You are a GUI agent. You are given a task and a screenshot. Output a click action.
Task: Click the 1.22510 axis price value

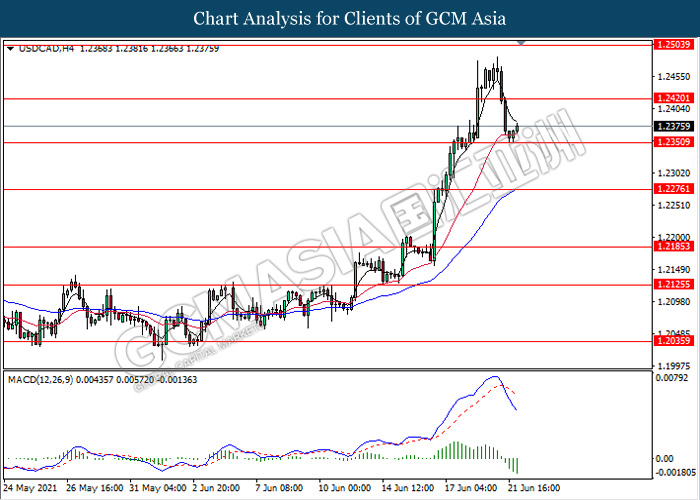pyautogui.click(x=674, y=205)
